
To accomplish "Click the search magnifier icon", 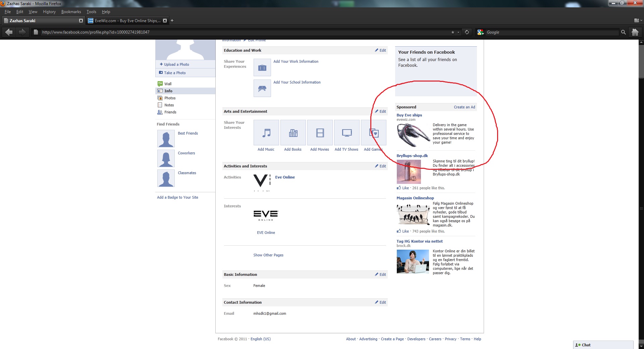I will (x=623, y=32).
